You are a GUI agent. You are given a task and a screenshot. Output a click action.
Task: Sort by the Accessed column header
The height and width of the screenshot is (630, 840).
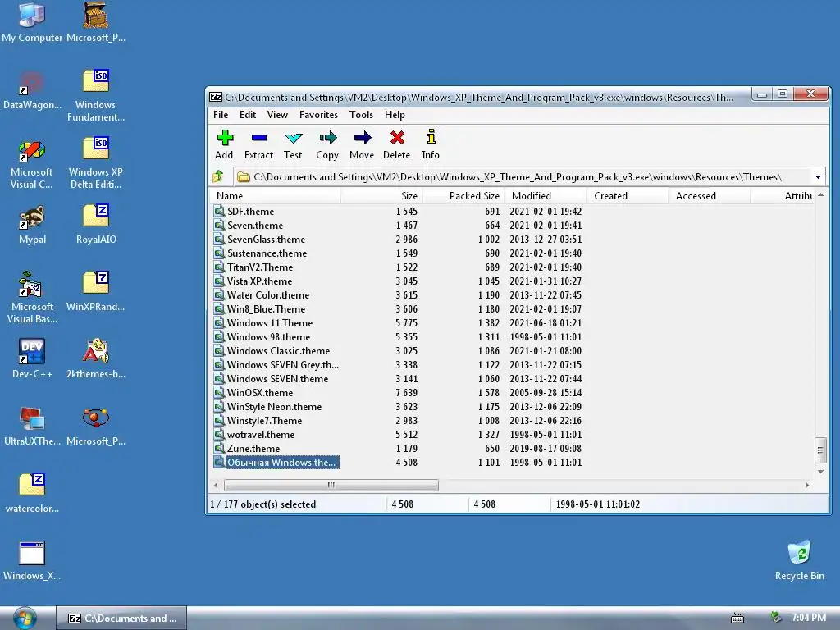point(710,196)
